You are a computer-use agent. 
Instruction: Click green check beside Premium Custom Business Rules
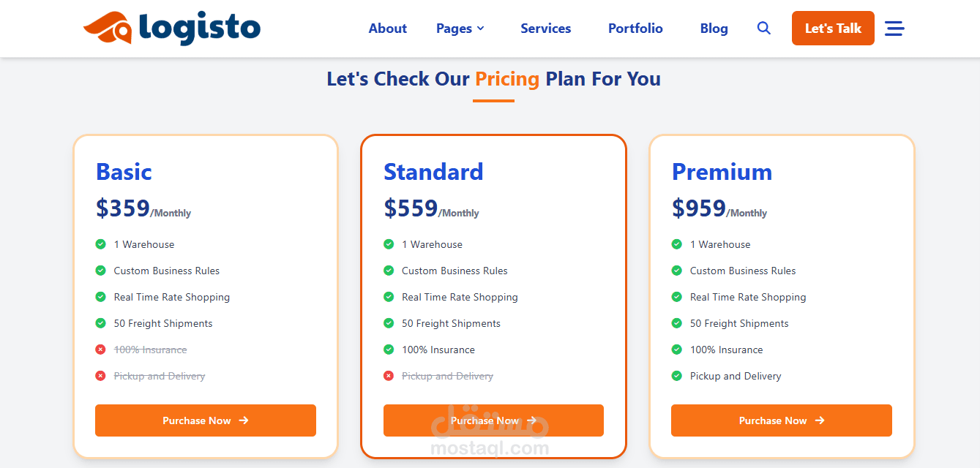click(677, 271)
